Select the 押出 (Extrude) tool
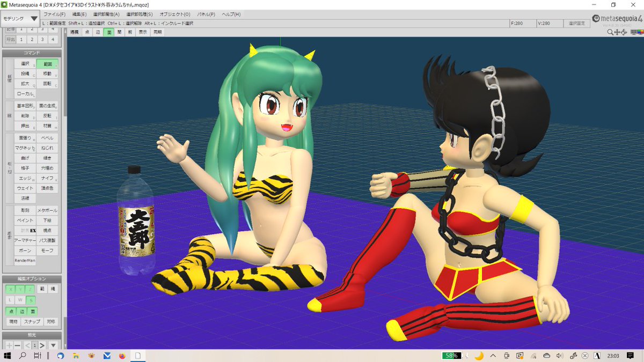 pos(25,126)
